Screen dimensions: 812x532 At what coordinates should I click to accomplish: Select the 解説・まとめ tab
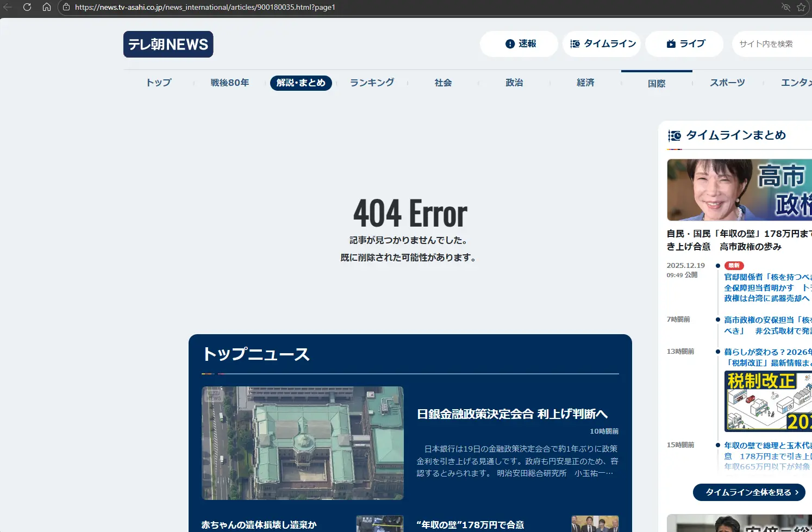[x=301, y=83]
